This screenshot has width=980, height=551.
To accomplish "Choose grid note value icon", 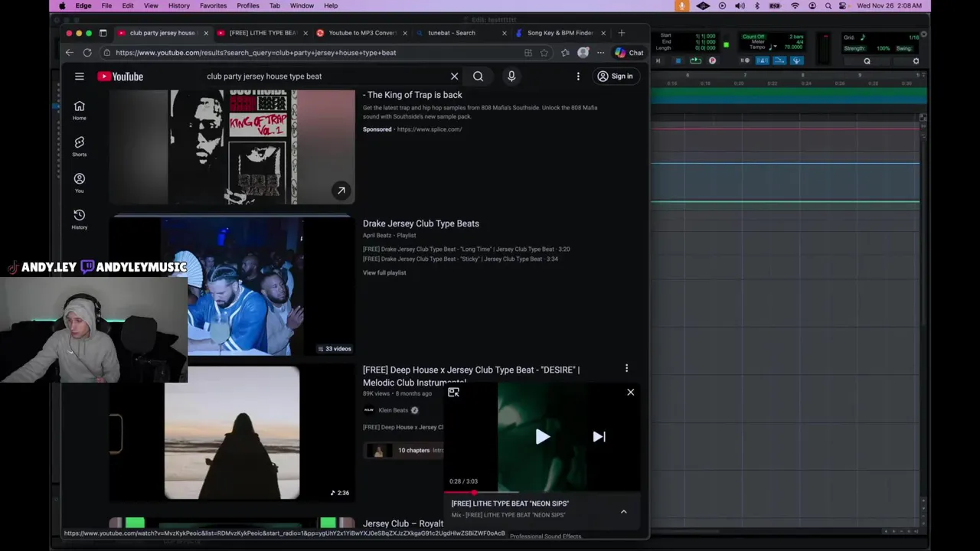I will pyautogui.click(x=863, y=37).
